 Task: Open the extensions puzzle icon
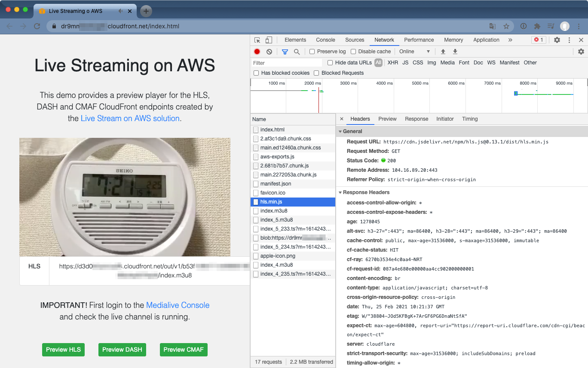click(537, 26)
